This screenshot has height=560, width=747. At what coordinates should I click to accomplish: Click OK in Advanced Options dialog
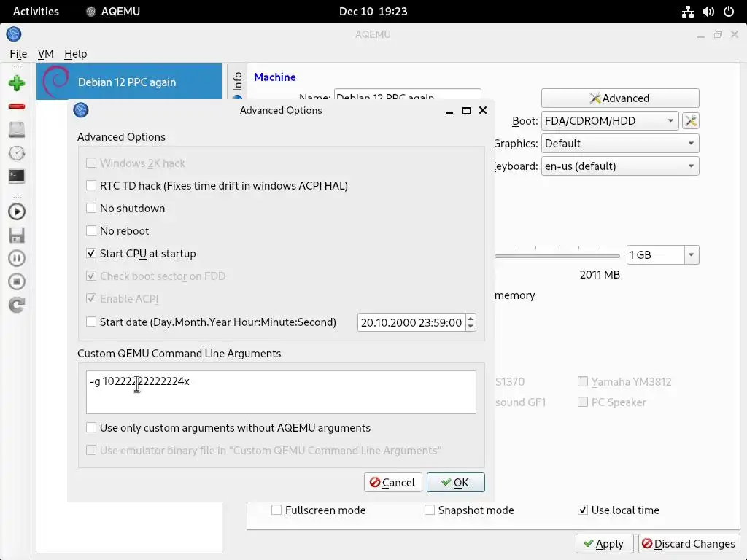click(x=455, y=483)
